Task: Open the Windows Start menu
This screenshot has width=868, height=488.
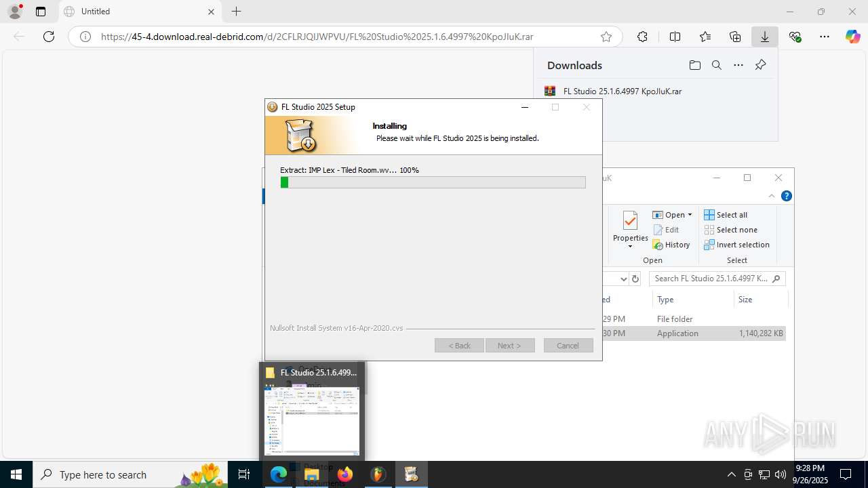Action: (x=16, y=474)
